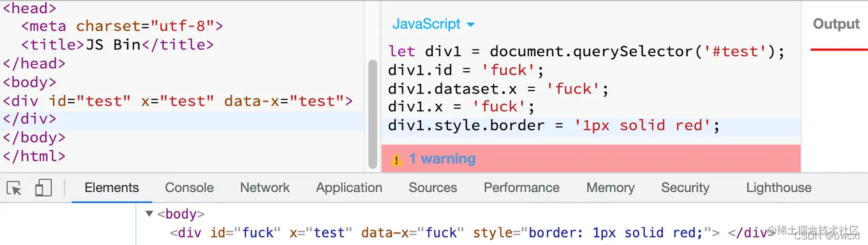The height and width of the screenshot is (245, 868).
Task: Switch to the Elements tab
Action: click(111, 188)
